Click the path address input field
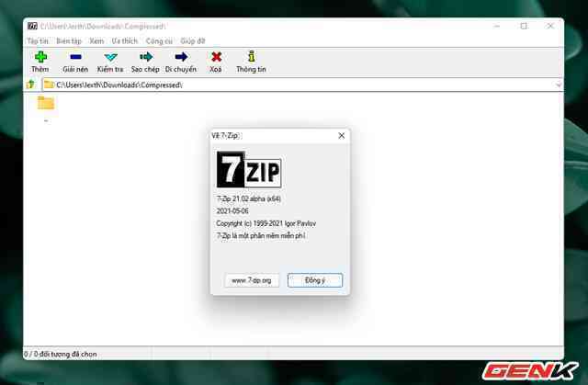The width and height of the screenshot is (588, 385). pos(302,85)
